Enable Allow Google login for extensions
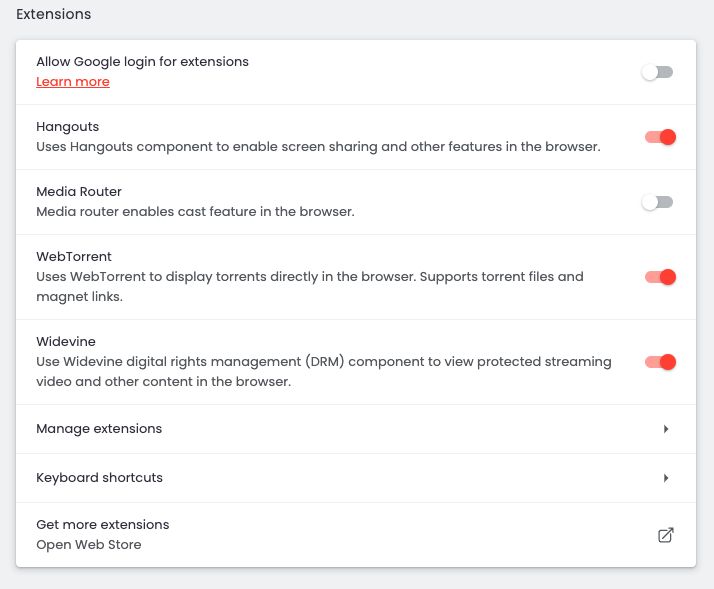The height and width of the screenshot is (589, 714). point(658,72)
